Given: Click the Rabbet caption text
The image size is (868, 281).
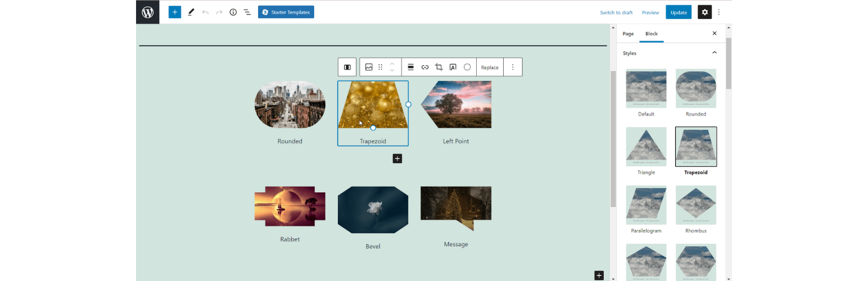Looking at the screenshot, I should pos(290,239).
